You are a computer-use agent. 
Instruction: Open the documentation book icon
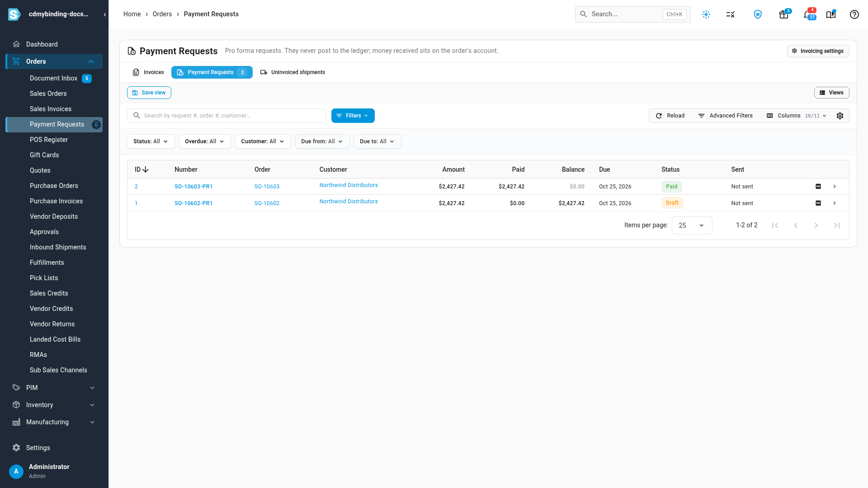pyautogui.click(x=831, y=14)
